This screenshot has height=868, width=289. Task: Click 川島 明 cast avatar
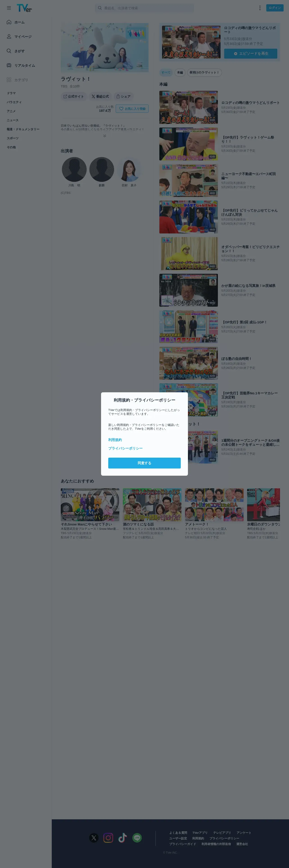click(74, 169)
